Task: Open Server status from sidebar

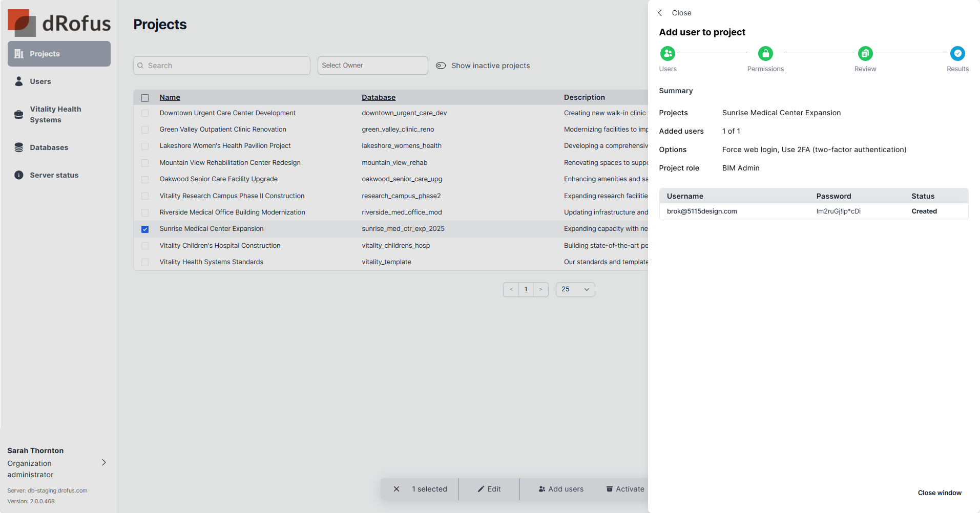Action: pyautogui.click(x=54, y=175)
